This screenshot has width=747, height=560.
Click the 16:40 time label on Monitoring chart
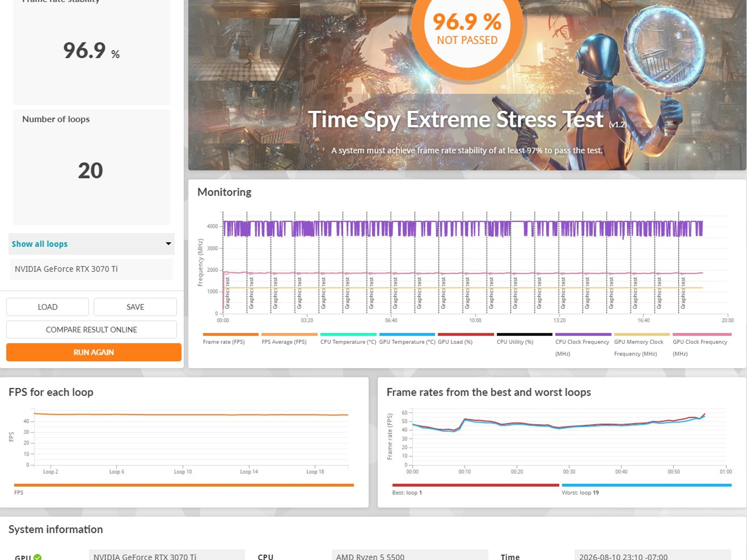643,320
